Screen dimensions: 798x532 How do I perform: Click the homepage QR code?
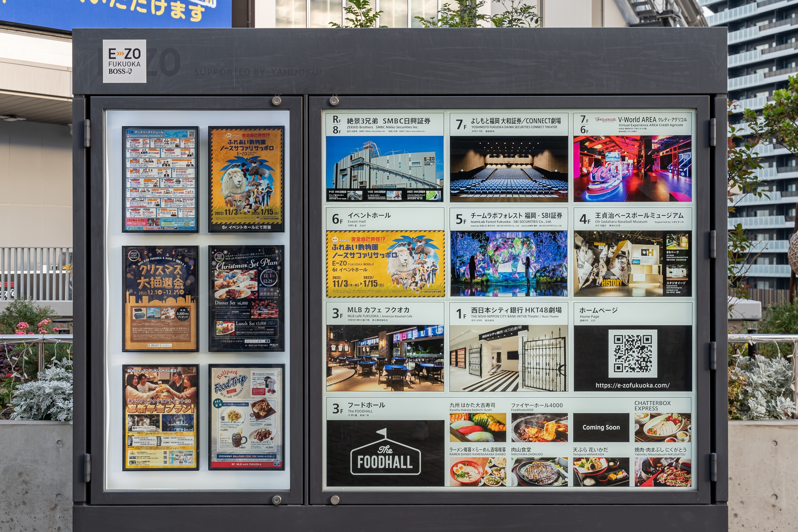(x=632, y=353)
